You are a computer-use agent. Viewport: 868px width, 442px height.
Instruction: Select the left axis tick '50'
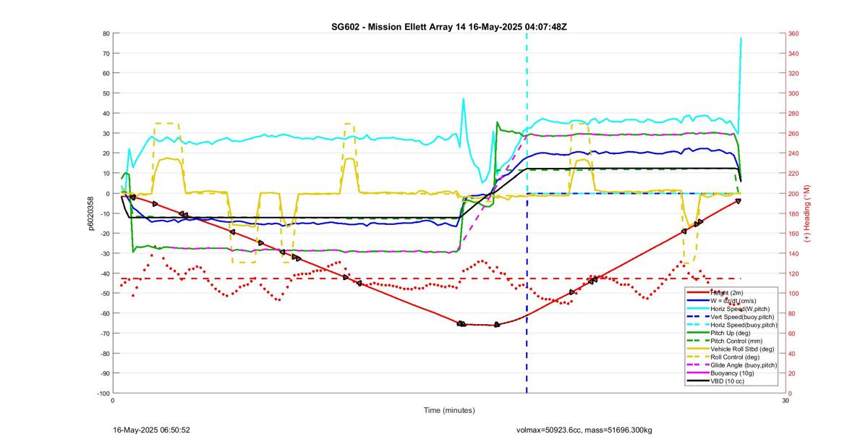click(106, 93)
